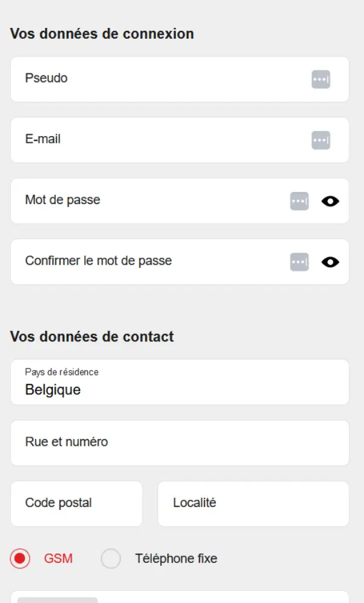
Task: Choose Téléphone fixe instead of GSM
Action: point(111,558)
